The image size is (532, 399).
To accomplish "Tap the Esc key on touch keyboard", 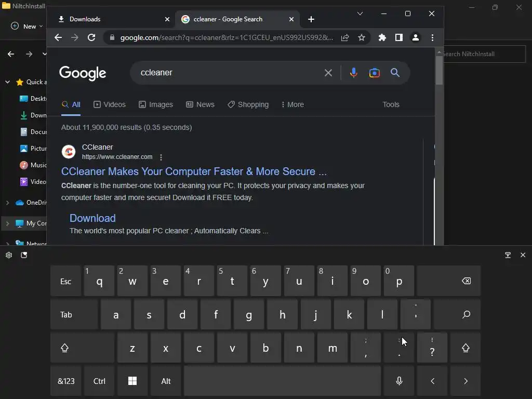I will [66, 281].
